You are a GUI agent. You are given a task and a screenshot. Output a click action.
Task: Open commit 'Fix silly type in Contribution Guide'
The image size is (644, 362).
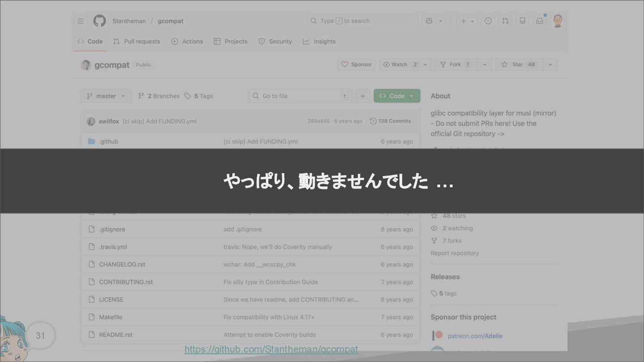click(271, 282)
